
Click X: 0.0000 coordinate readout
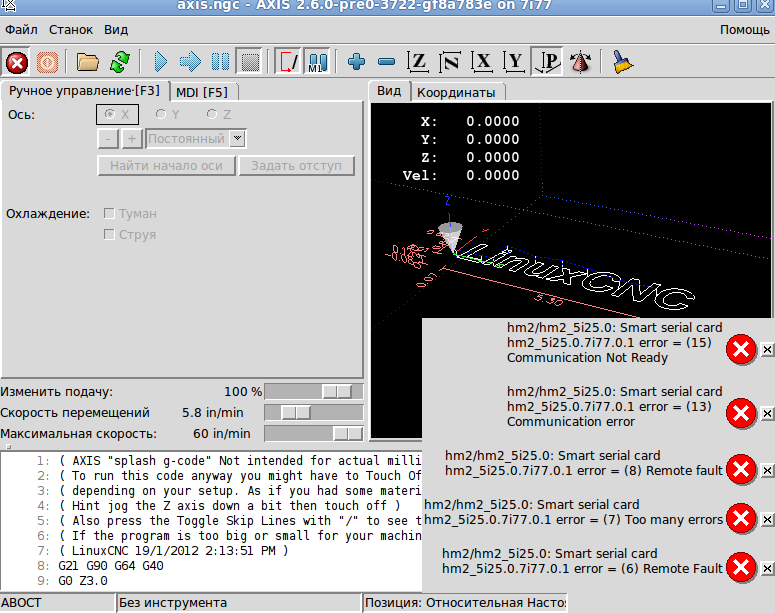pos(470,121)
